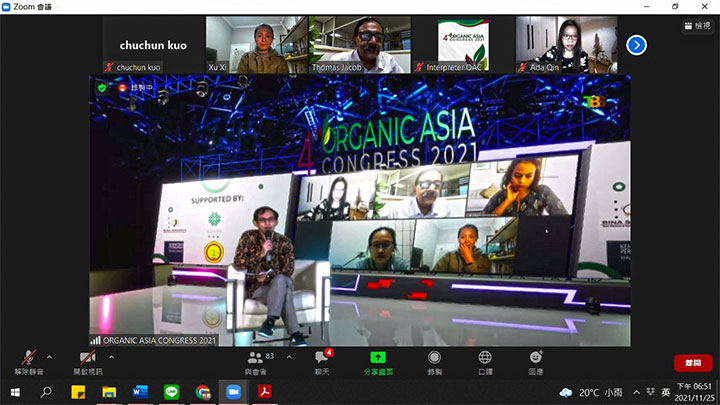Select Ada Qin video thumbnail
The width and height of the screenshot is (720, 405).
tap(567, 45)
